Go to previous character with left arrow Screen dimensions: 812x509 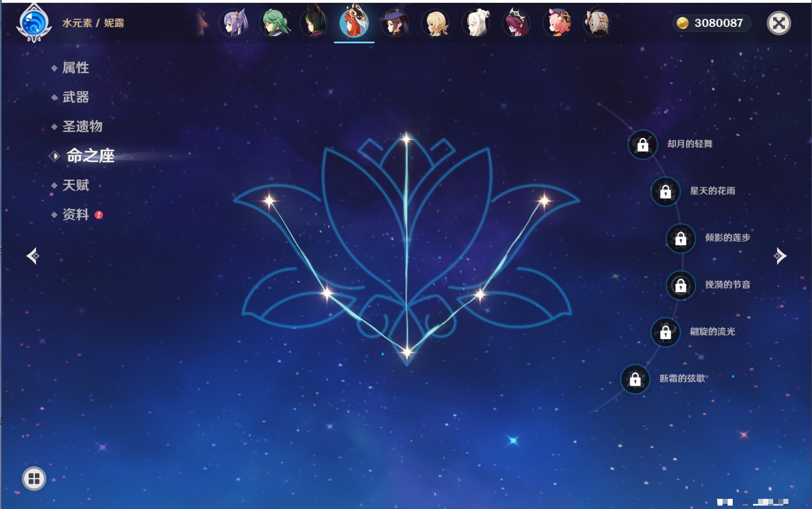33,256
